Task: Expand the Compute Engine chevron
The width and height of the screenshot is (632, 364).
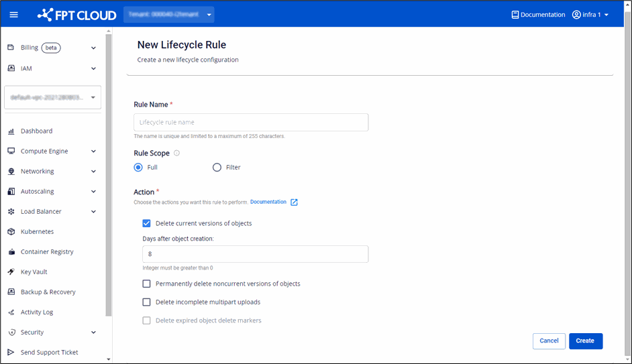Action: pyautogui.click(x=93, y=151)
